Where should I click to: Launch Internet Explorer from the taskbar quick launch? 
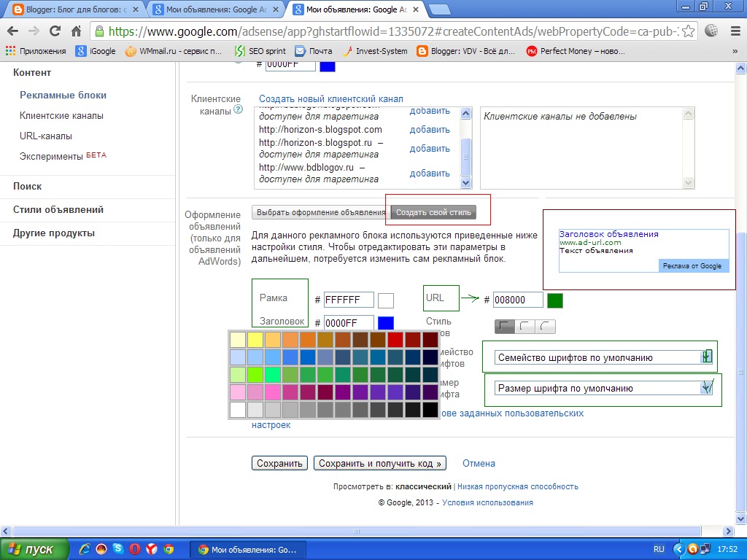pos(85,549)
